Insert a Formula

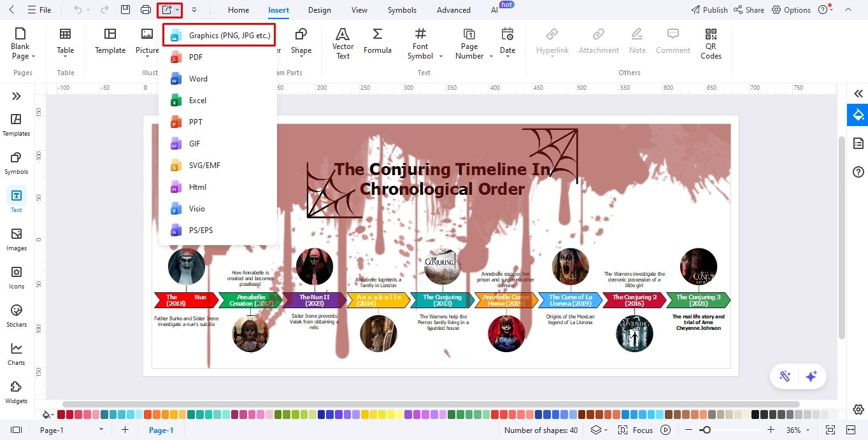[378, 41]
